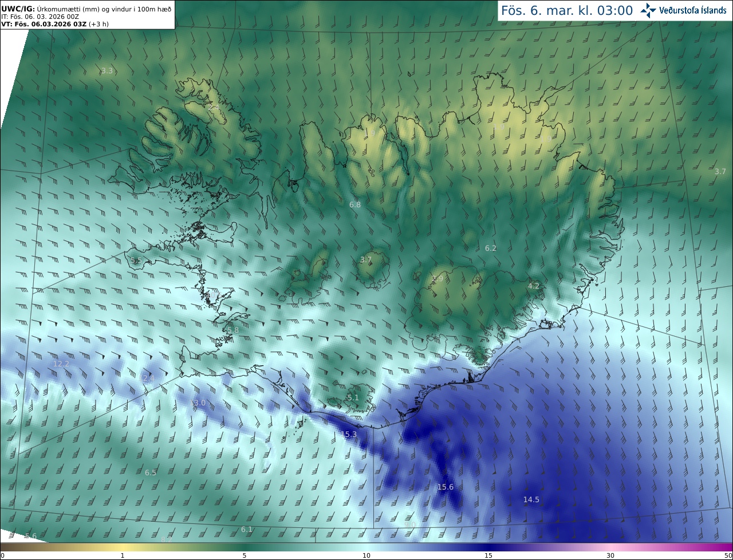Click the 6.8 value label on map
Viewport: 733px width, 560px height.
pos(355,204)
